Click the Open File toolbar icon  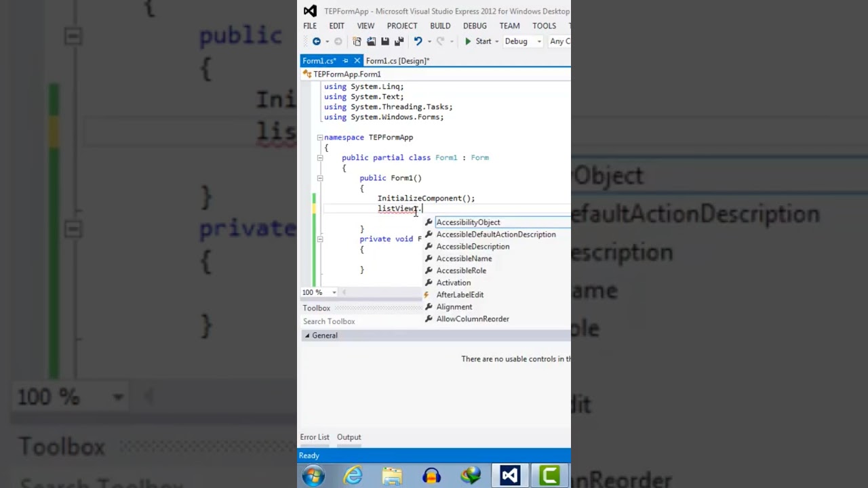click(372, 41)
